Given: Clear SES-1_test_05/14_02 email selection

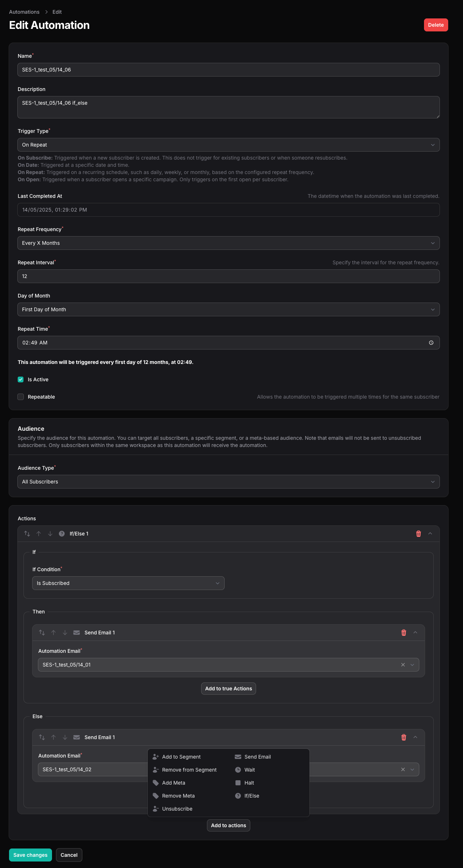Looking at the screenshot, I should tap(403, 769).
